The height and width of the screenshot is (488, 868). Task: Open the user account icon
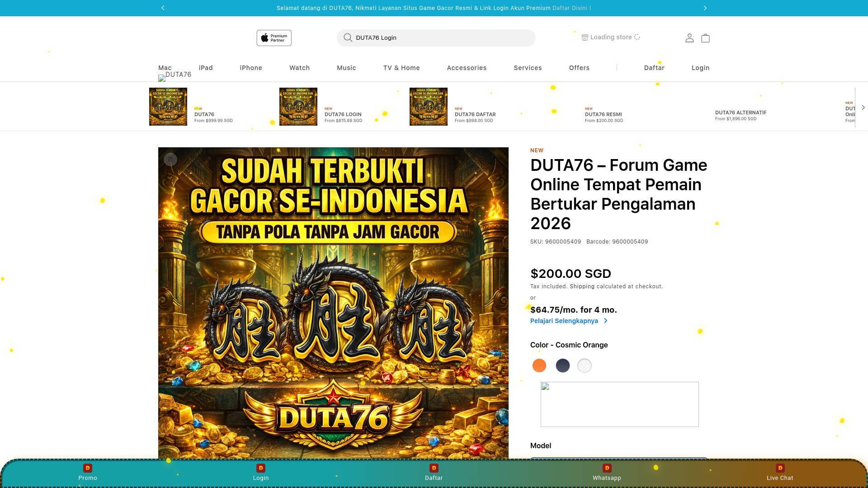click(x=689, y=38)
